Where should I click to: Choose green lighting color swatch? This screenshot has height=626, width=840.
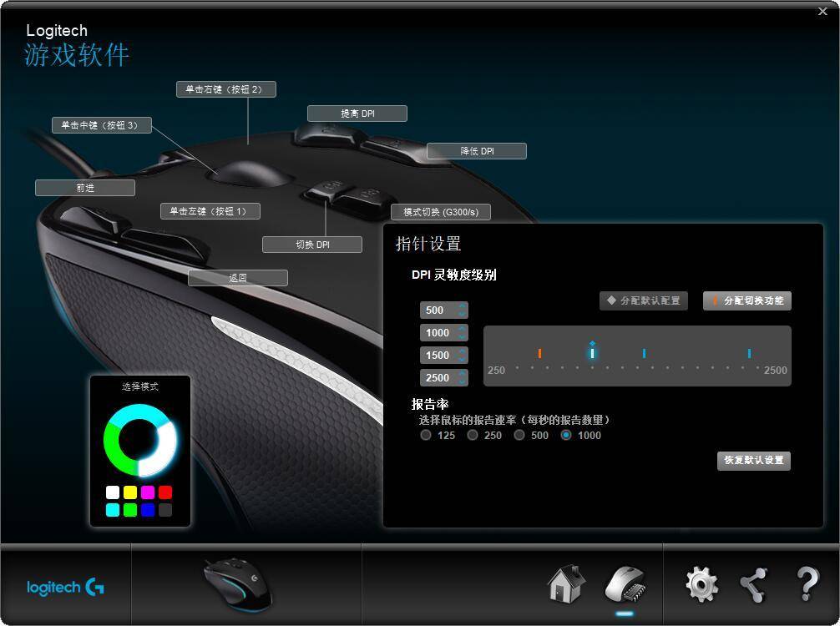(130, 510)
